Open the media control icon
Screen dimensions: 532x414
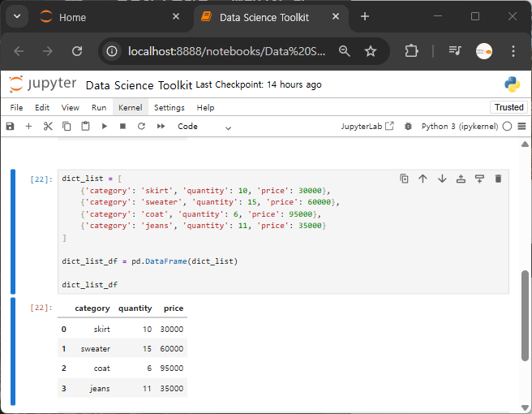click(455, 51)
